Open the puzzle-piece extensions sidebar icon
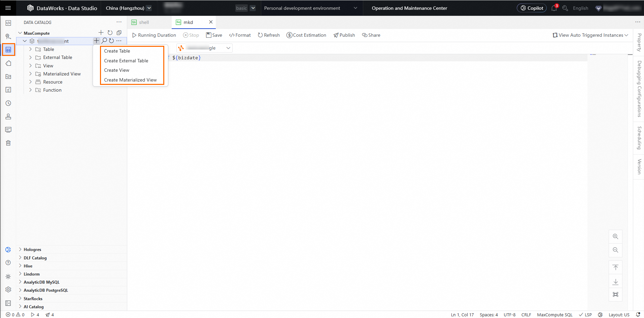 pyautogui.click(x=8, y=63)
